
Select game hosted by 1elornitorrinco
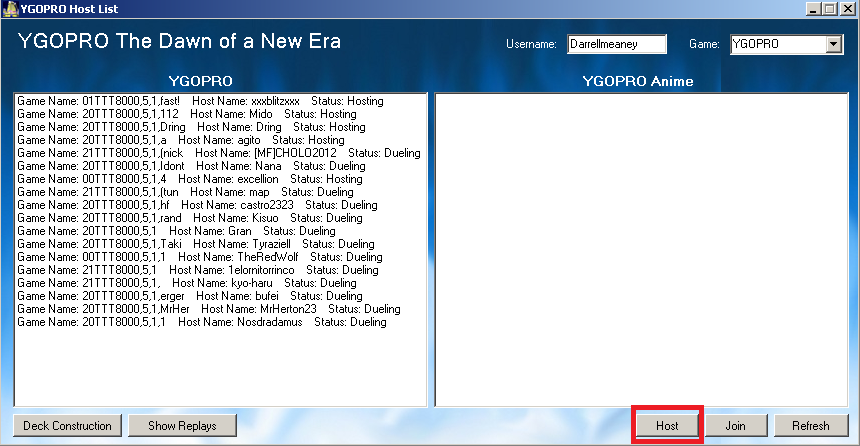[x=220, y=270]
